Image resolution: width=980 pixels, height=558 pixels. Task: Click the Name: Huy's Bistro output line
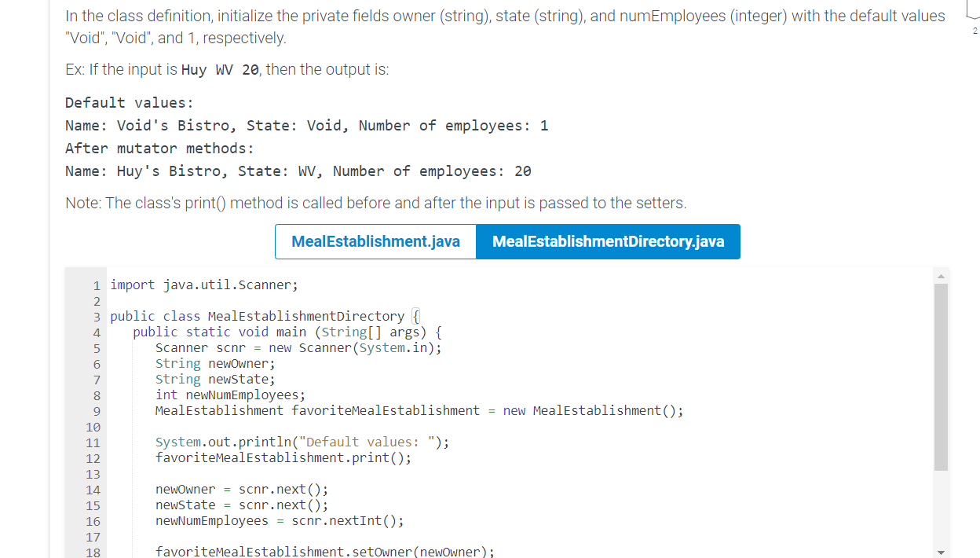point(298,171)
